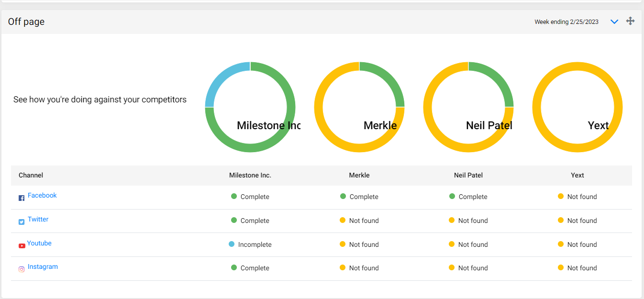Image resolution: width=644 pixels, height=299 pixels.
Task: Click the move widget cross-arrow icon
Action: 631,21
